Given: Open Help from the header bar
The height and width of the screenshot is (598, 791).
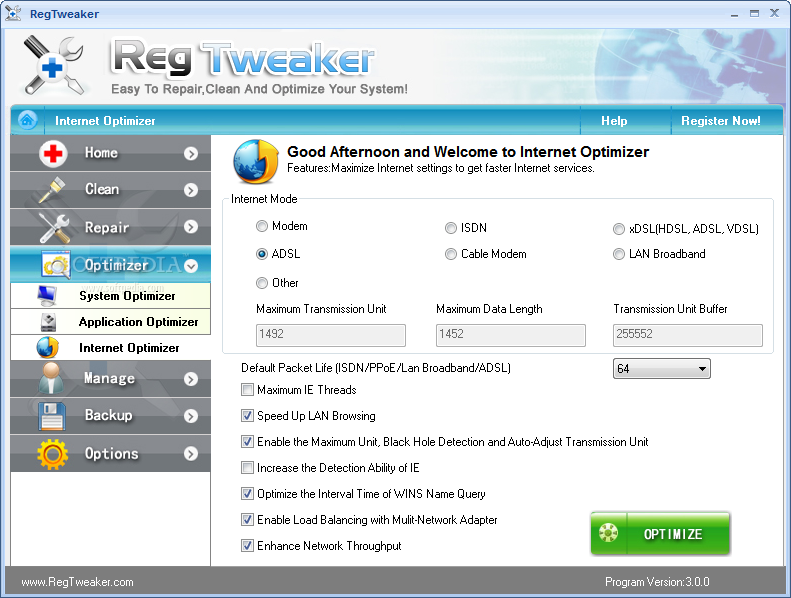Looking at the screenshot, I should [614, 121].
